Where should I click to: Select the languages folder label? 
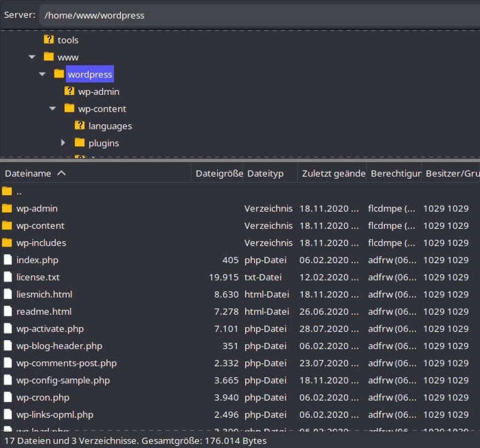point(110,126)
